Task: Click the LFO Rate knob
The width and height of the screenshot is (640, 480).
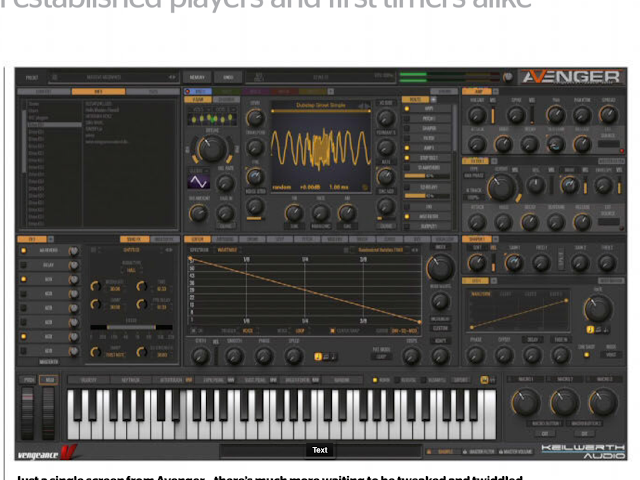Action: (598, 309)
